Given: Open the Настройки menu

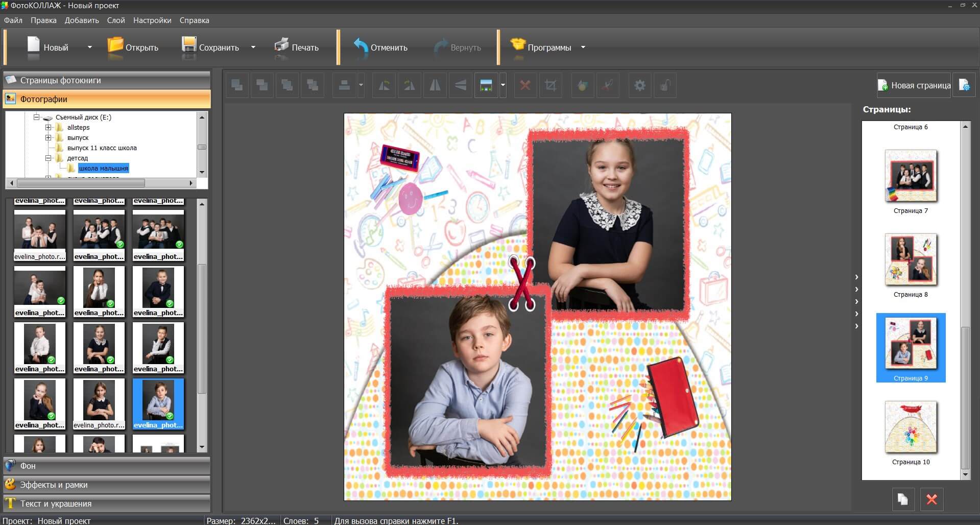Looking at the screenshot, I should (x=152, y=20).
